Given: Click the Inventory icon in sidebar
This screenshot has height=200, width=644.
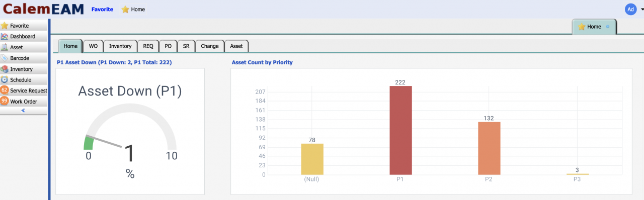Looking at the screenshot, I should point(5,69).
